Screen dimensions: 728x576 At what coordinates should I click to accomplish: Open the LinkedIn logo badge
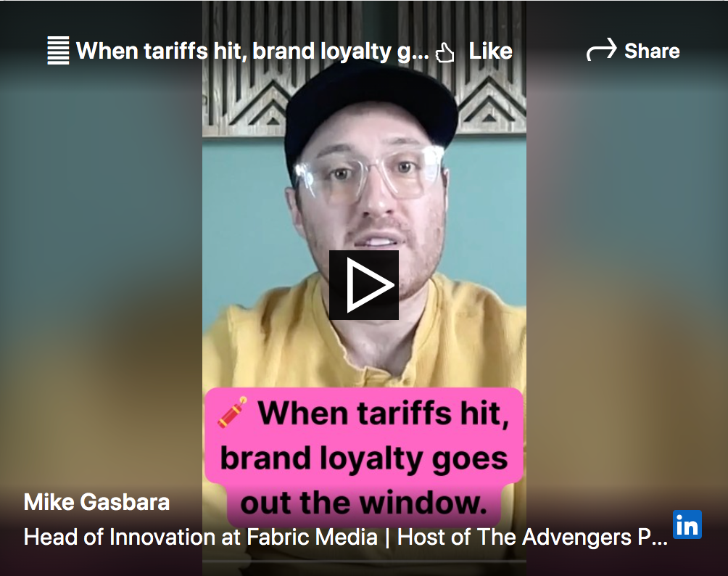pos(687,524)
